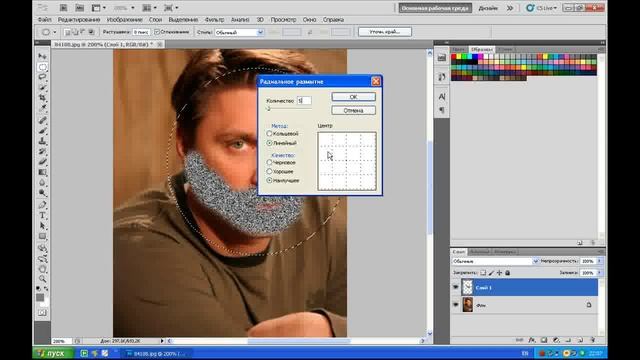Click the Дизайн workspace button

tap(488, 8)
